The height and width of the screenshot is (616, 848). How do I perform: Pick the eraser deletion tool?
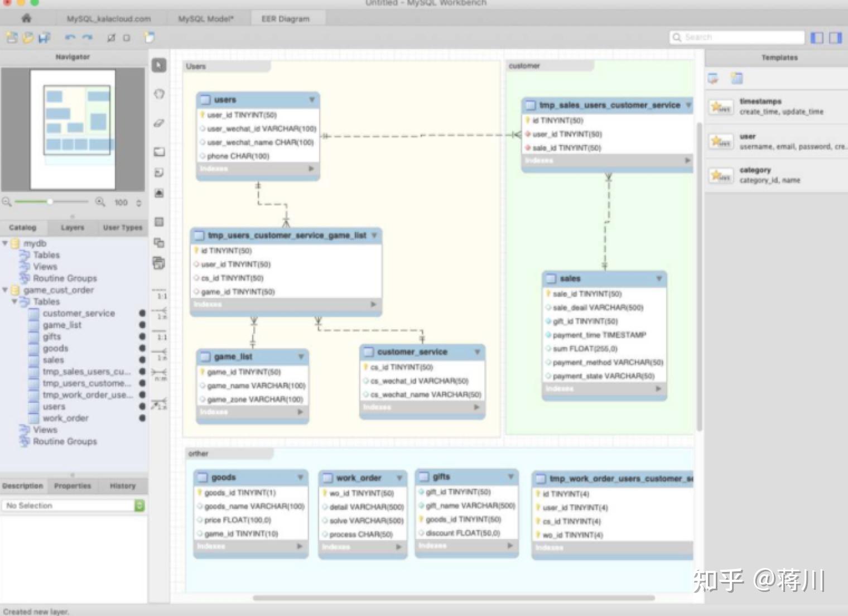point(158,124)
